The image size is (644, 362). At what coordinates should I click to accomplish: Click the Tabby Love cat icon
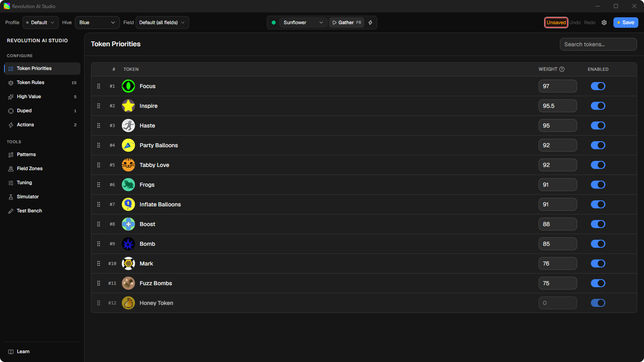tap(128, 165)
